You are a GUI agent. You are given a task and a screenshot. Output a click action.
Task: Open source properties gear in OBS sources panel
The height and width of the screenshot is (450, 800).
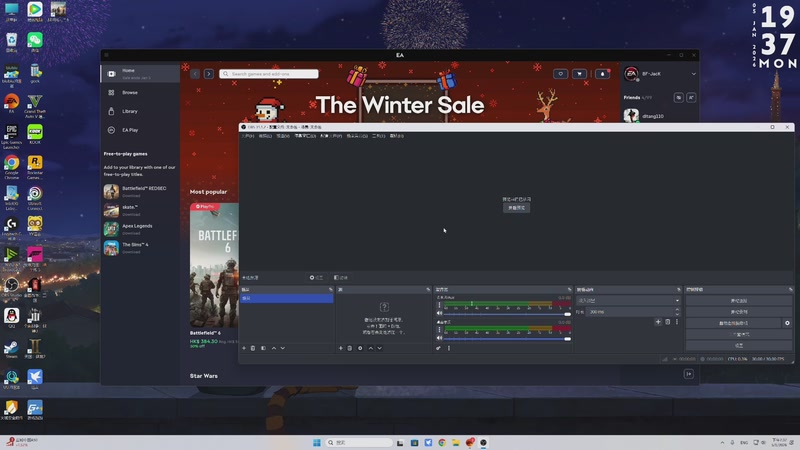[360, 348]
